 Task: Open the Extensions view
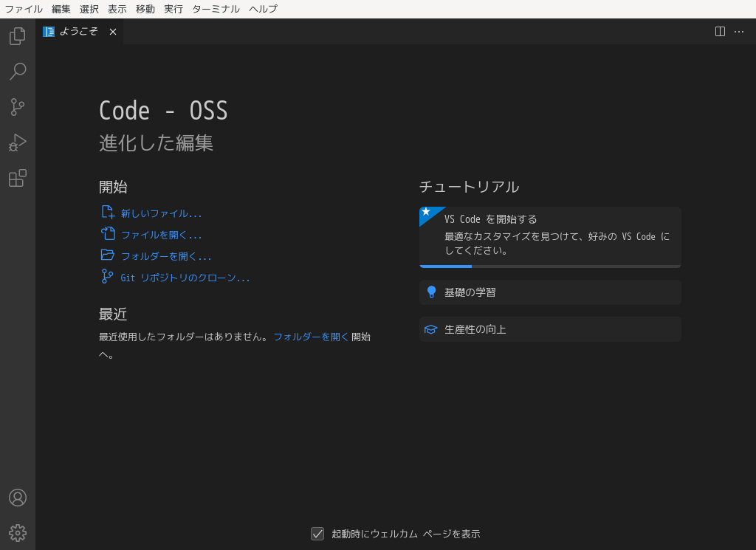point(18,178)
